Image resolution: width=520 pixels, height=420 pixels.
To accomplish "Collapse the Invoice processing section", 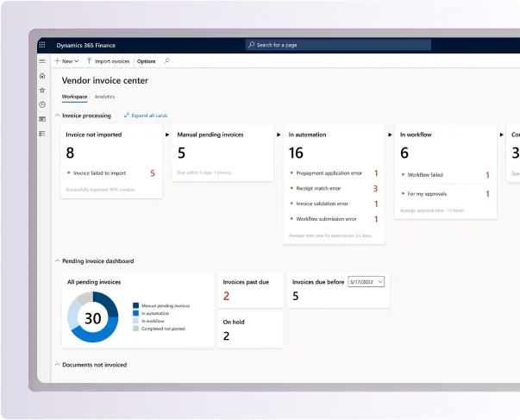I will (x=58, y=116).
